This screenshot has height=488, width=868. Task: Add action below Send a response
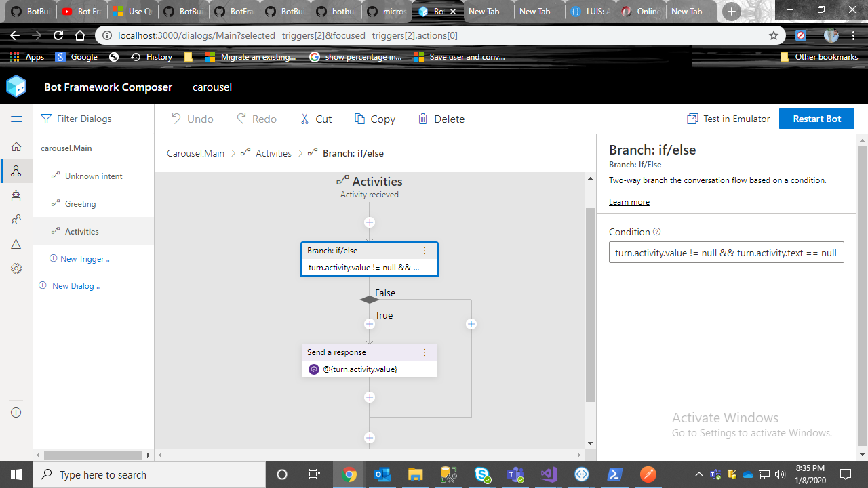pos(370,397)
